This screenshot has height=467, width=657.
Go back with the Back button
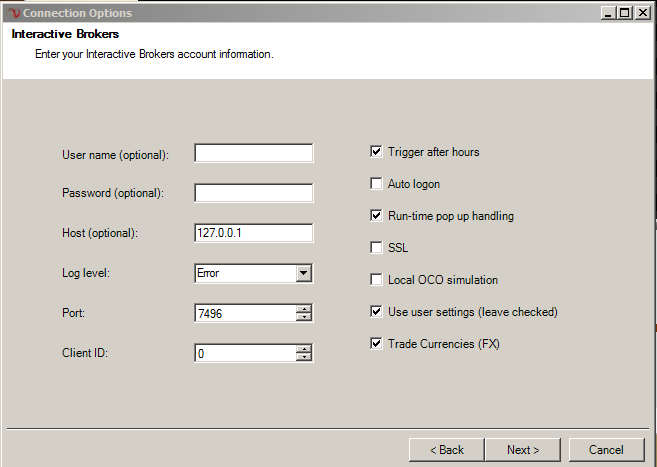(x=446, y=450)
